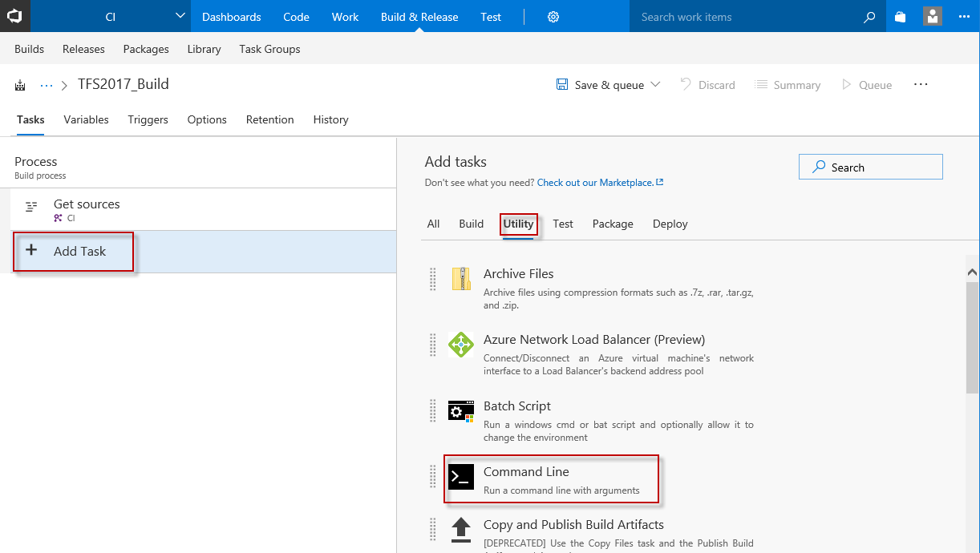
Task: Click the Copy and Publish Build Artifacts icon
Action: 461,529
